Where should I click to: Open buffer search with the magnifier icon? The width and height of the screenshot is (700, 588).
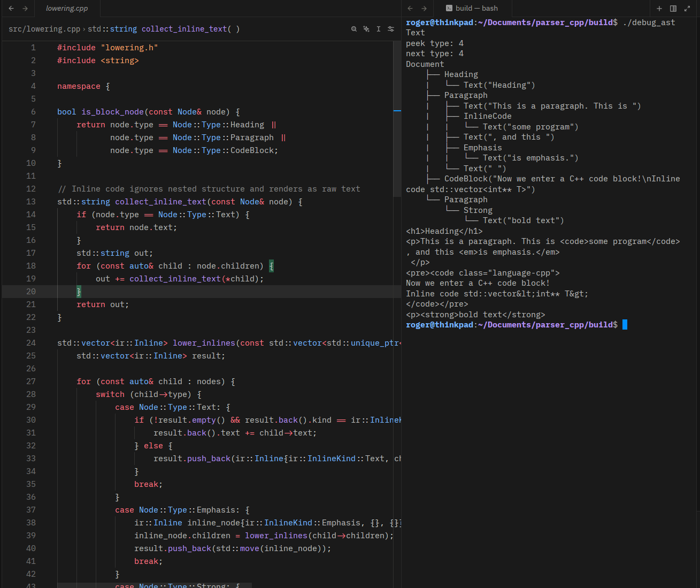(x=354, y=29)
